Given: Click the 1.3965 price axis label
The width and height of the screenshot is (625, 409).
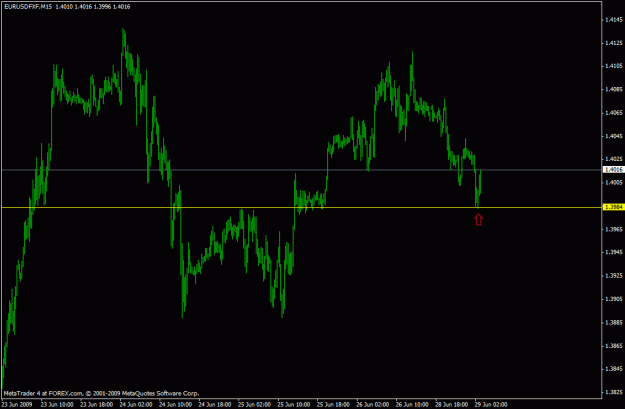Looking at the screenshot, I should pyautogui.click(x=614, y=230).
